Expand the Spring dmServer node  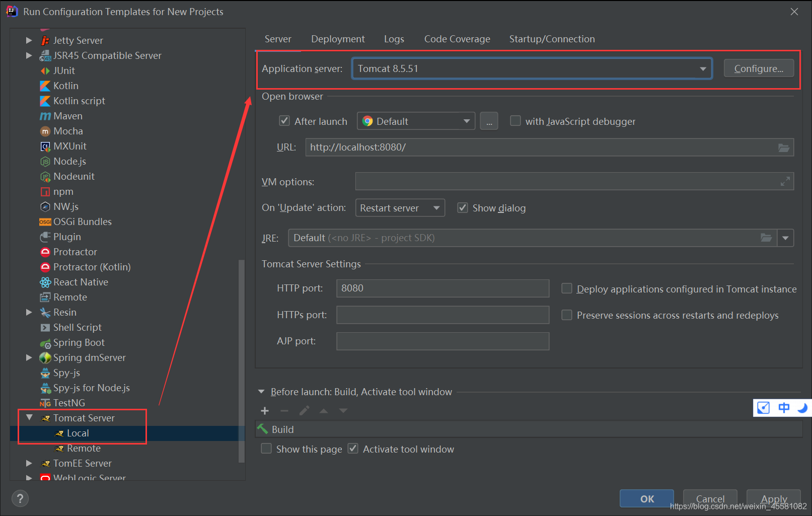(x=29, y=357)
